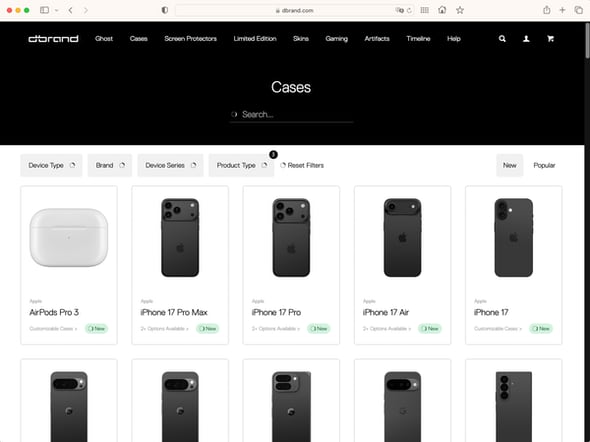
Task: Click the Safari share icon
Action: coord(547,10)
